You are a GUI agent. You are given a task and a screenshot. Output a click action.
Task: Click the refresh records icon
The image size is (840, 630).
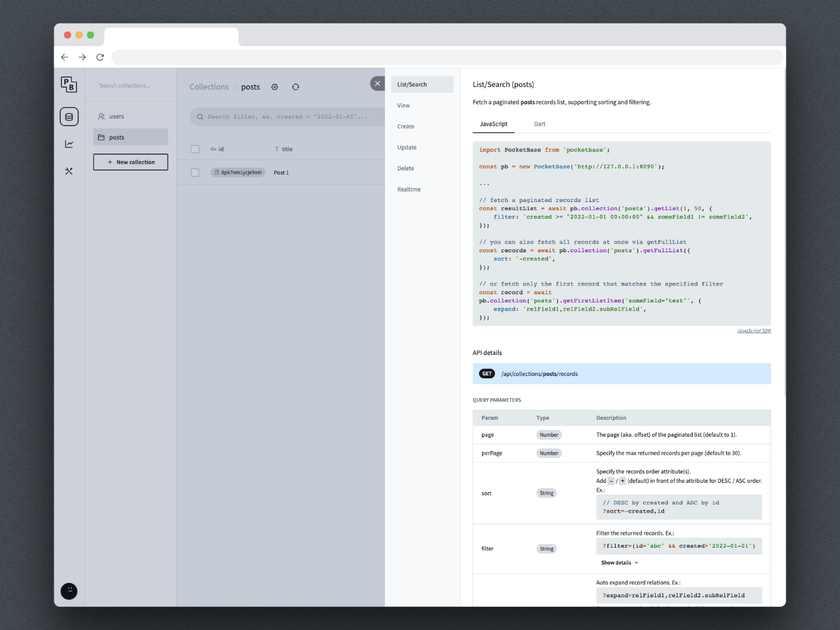coord(296,87)
